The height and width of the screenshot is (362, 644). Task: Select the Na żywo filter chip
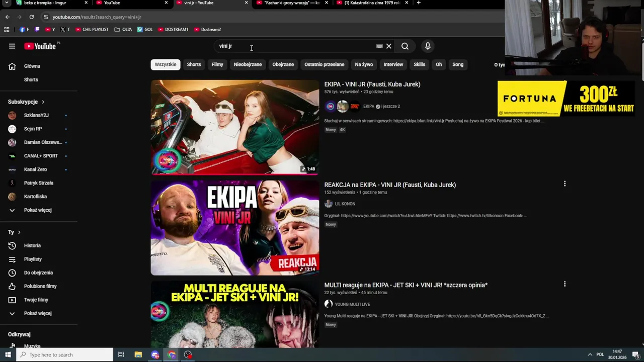pyautogui.click(x=364, y=64)
